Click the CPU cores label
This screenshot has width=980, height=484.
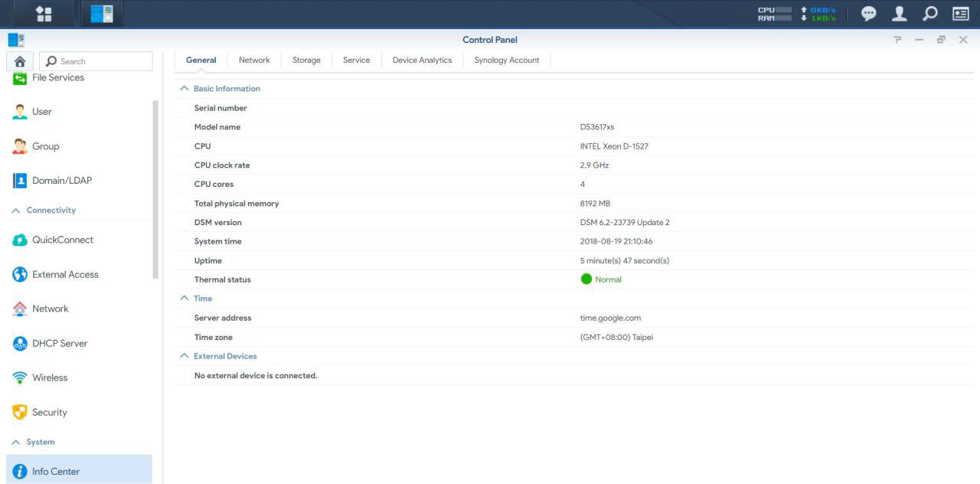click(x=214, y=185)
